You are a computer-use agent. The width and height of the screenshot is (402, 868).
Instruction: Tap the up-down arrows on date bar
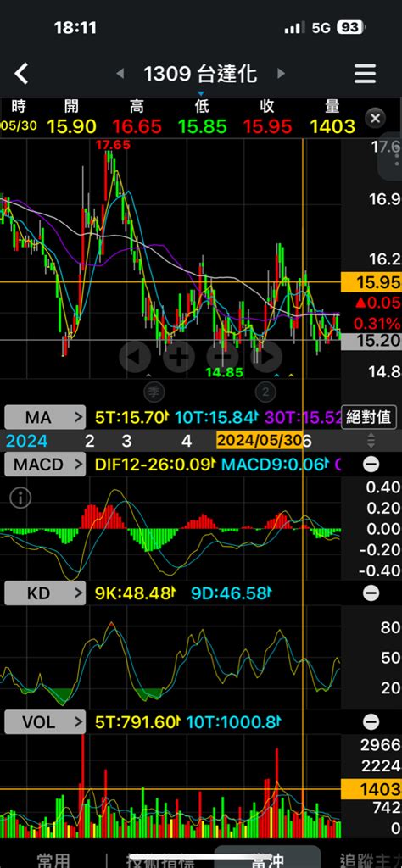coord(371,441)
